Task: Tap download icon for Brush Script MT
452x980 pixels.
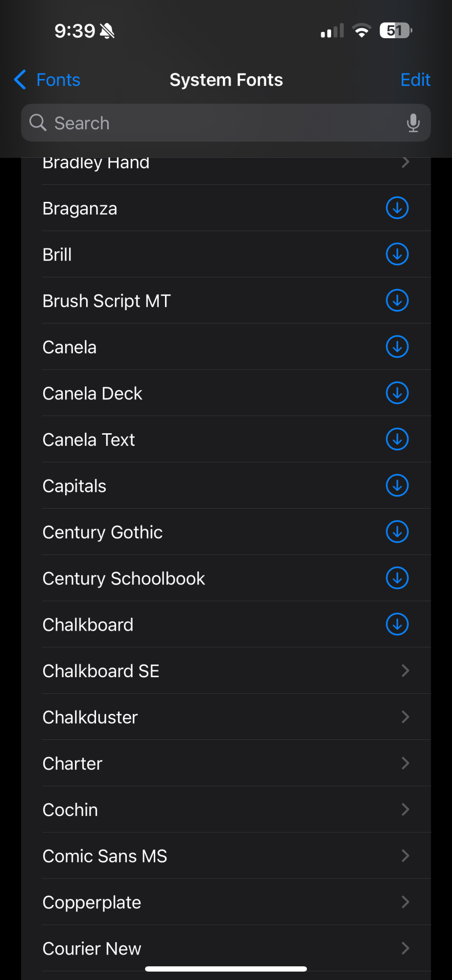Action: [x=397, y=300]
